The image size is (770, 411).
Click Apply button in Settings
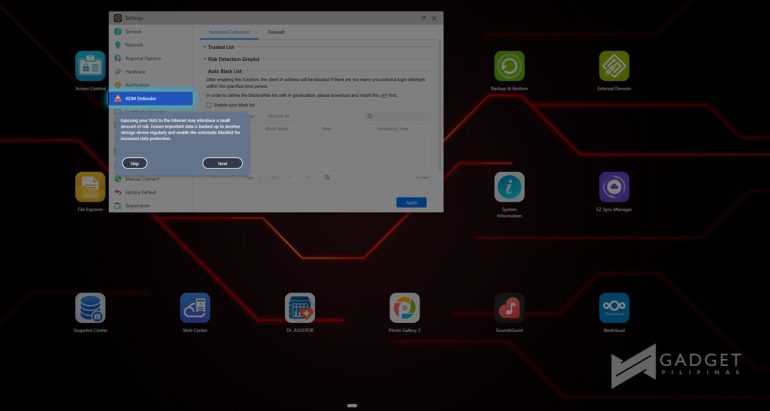coord(411,202)
